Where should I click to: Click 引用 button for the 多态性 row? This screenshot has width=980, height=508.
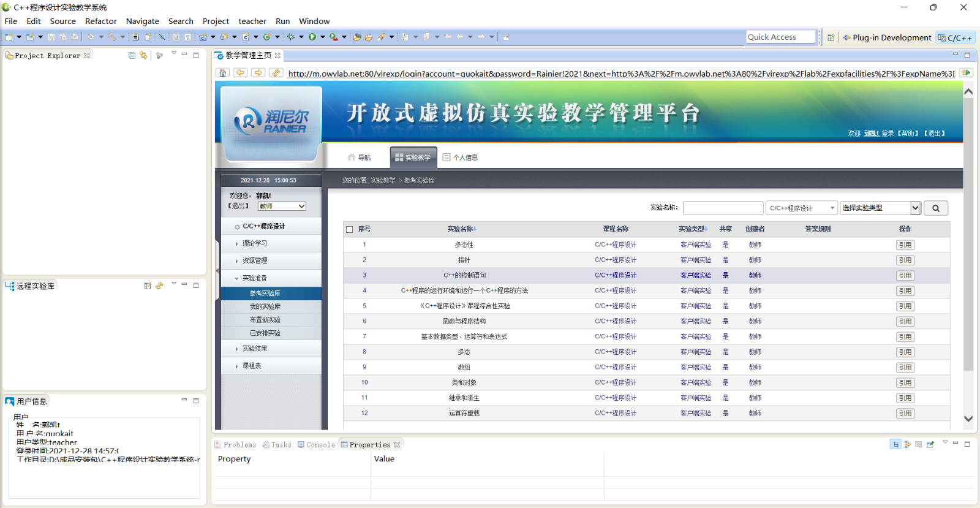905,245
